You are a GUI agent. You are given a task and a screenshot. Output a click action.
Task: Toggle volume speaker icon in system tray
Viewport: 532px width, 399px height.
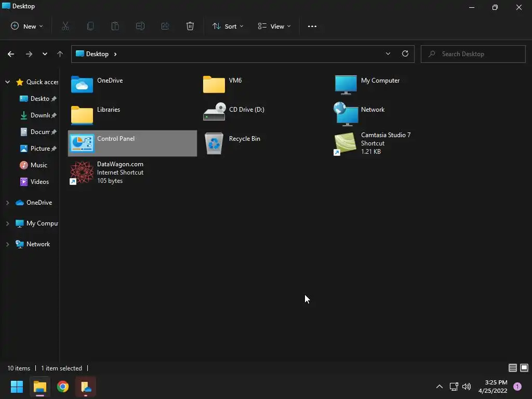click(x=467, y=387)
